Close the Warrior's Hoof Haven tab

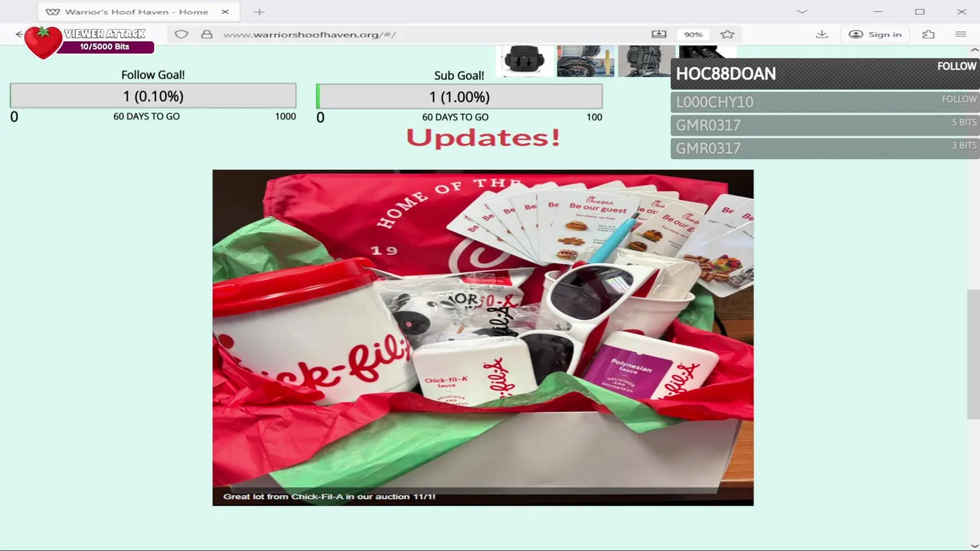(x=225, y=11)
